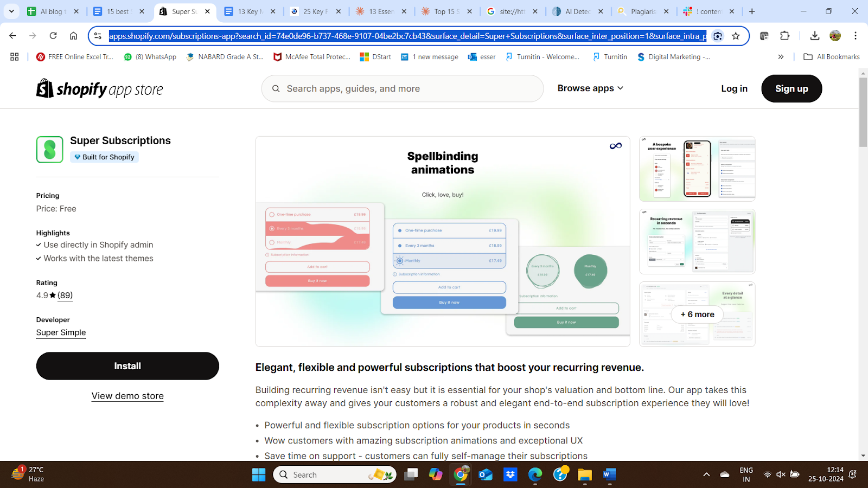Open the bespoke user experience thumbnail

[697, 169]
